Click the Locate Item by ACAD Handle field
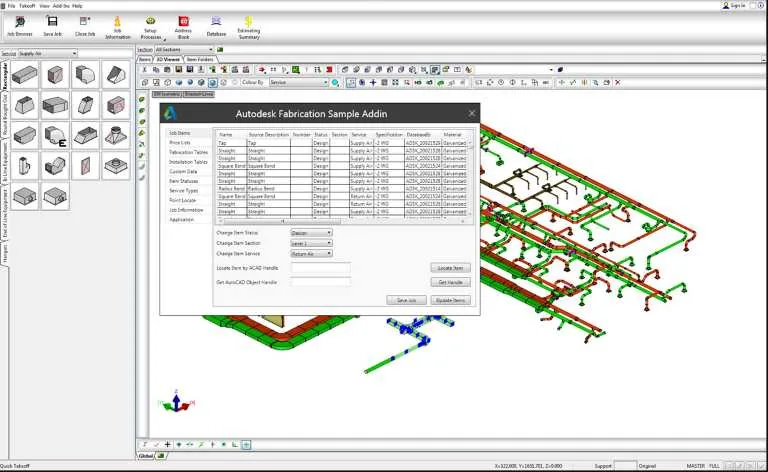This screenshot has height=472, width=768. click(x=321, y=268)
